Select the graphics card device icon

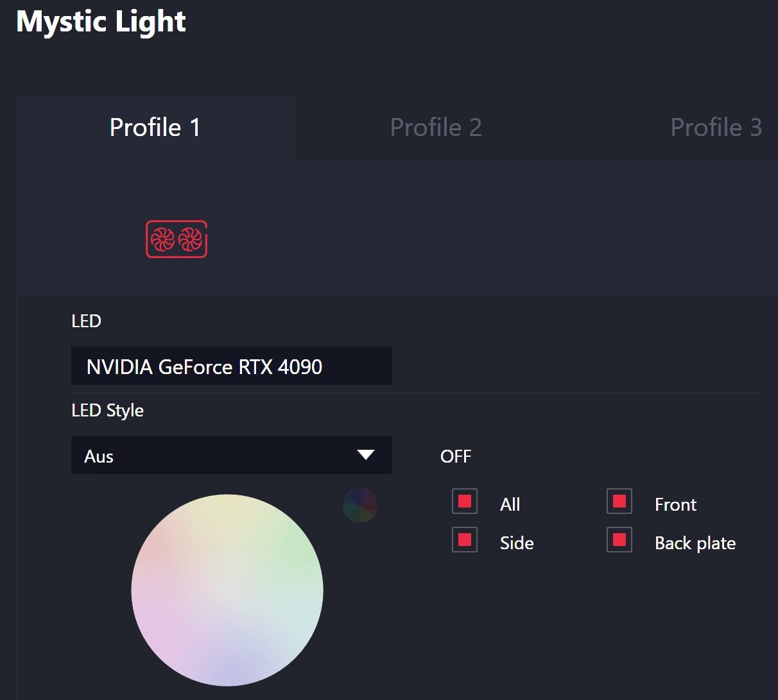click(x=177, y=239)
